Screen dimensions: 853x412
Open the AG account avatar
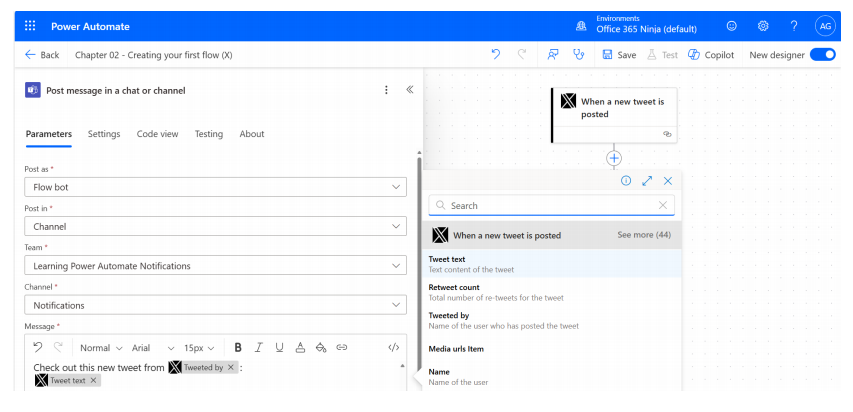[825, 26]
